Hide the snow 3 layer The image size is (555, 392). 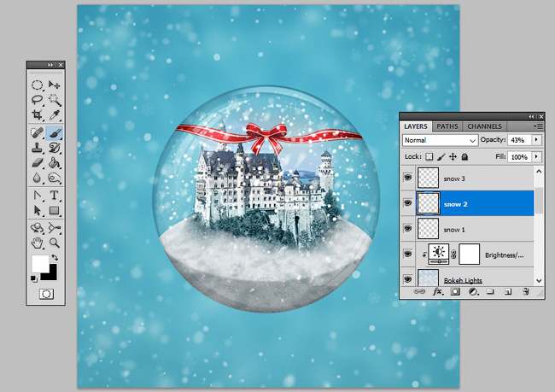(x=408, y=178)
